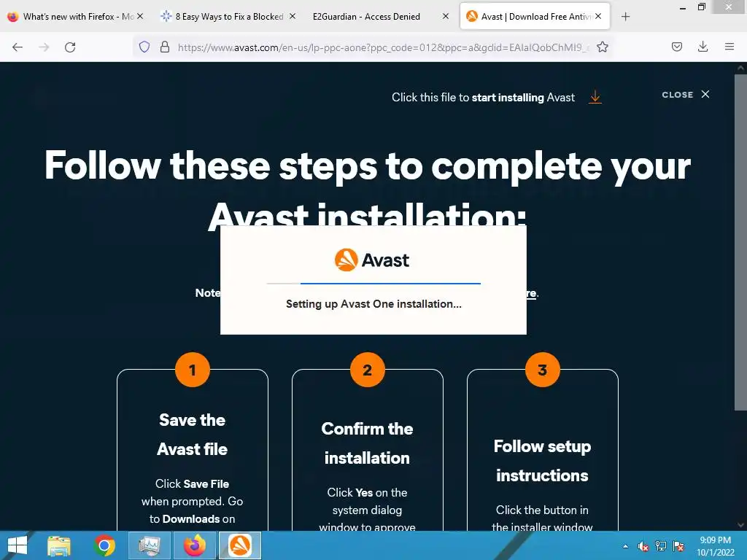747x560 pixels.
Task: Open Firefox hamburger application menu
Action: coord(729,47)
